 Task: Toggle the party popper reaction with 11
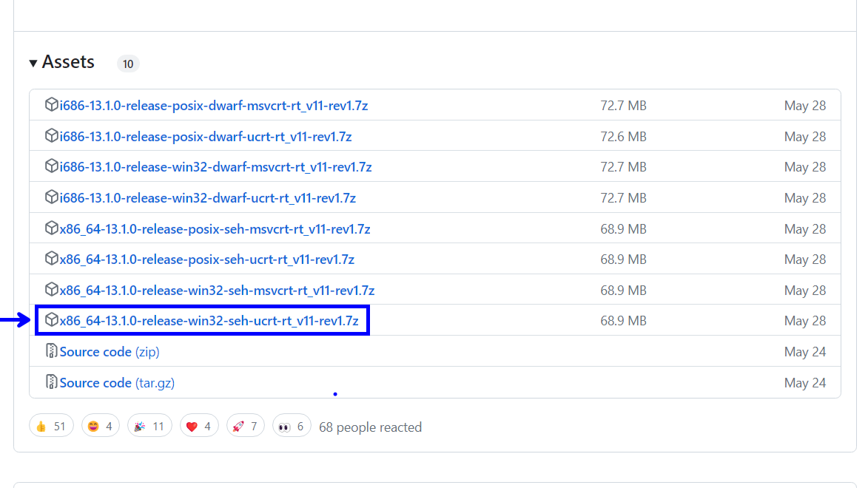(149, 426)
